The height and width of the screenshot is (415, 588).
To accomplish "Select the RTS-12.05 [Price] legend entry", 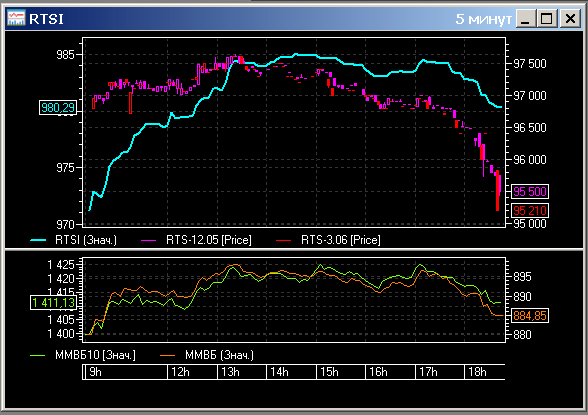I will [196, 240].
